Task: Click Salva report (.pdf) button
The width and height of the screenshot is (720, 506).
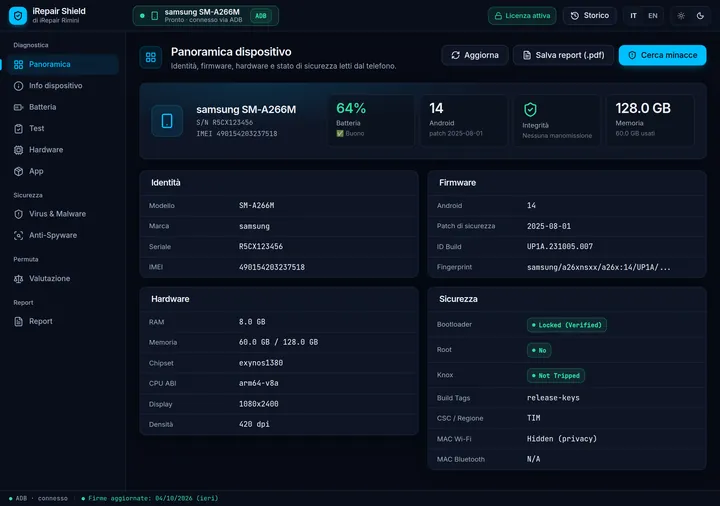Action: [563, 55]
